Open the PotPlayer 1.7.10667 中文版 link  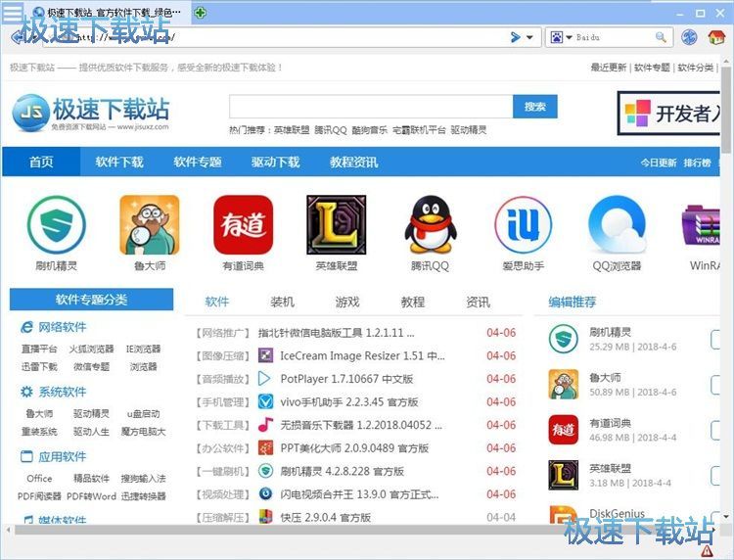(346, 379)
